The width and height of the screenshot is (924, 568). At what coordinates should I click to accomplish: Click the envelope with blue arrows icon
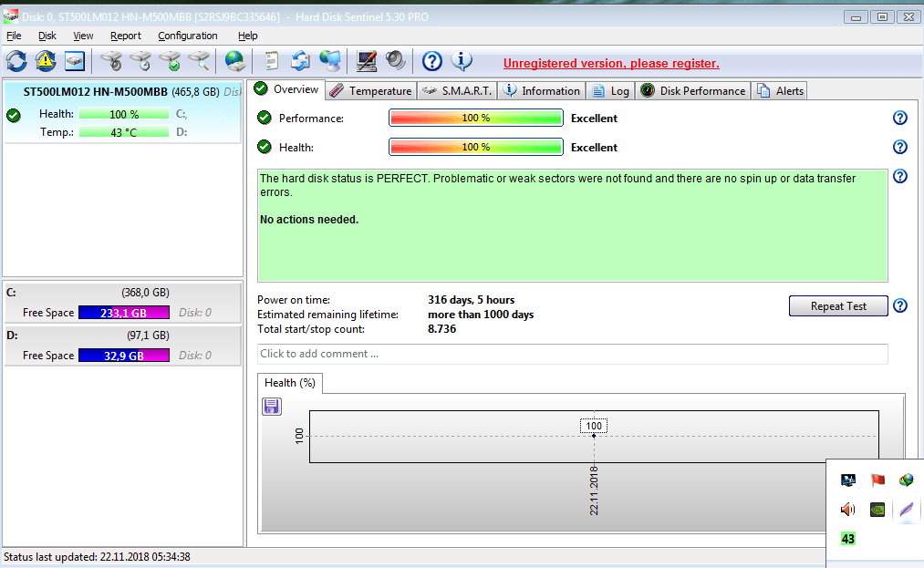click(x=300, y=61)
